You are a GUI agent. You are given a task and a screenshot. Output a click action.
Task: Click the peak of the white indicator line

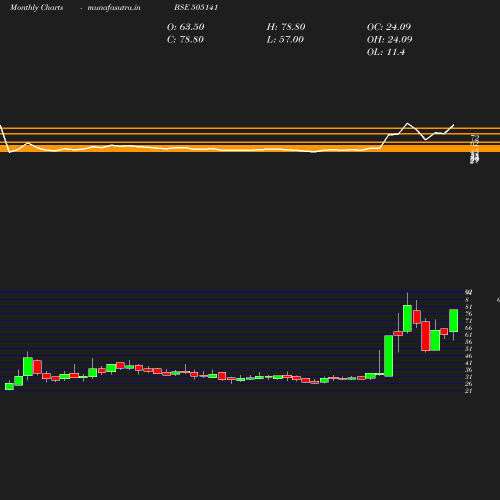pyautogui.click(x=407, y=123)
